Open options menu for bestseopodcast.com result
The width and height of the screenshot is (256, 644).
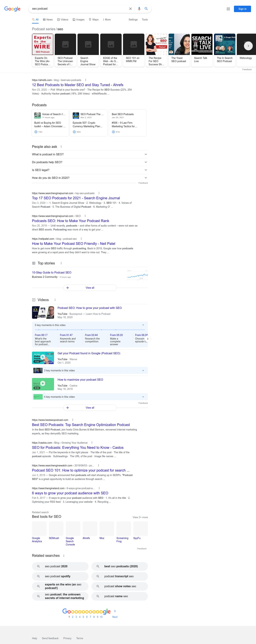pyautogui.click(x=73, y=420)
